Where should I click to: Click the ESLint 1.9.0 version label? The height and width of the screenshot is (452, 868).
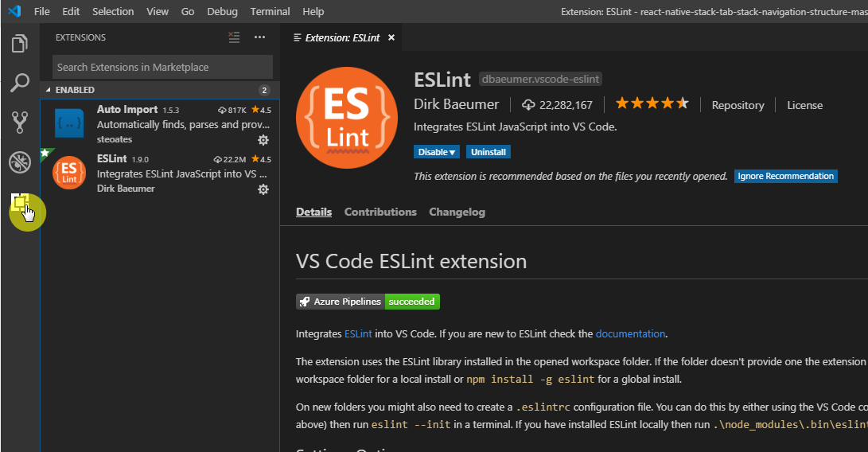(140, 159)
